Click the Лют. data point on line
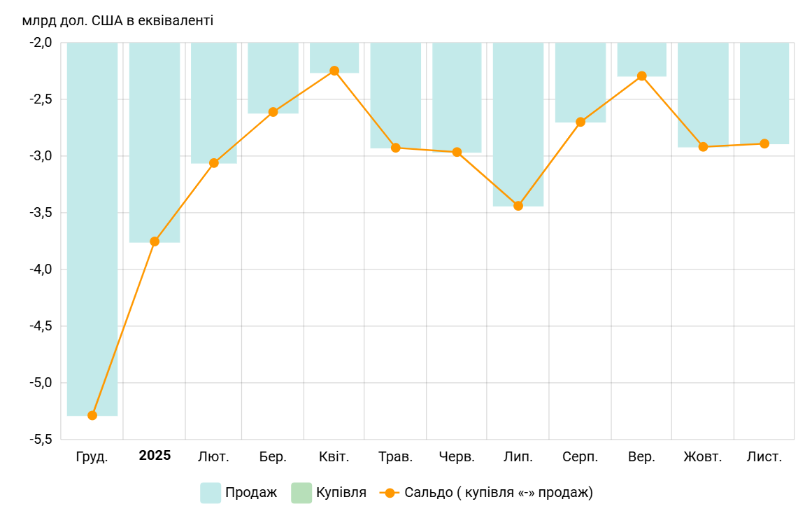Viewport: 812px width, 525px height. click(x=214, y=163)
